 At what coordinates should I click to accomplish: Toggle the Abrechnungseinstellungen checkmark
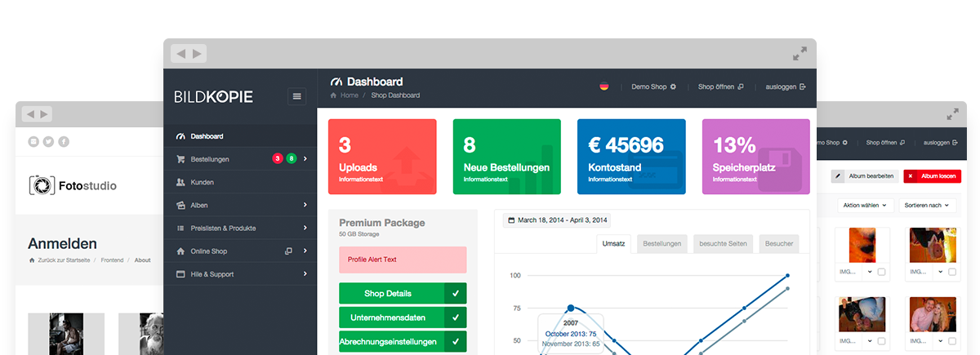[456, 341]
